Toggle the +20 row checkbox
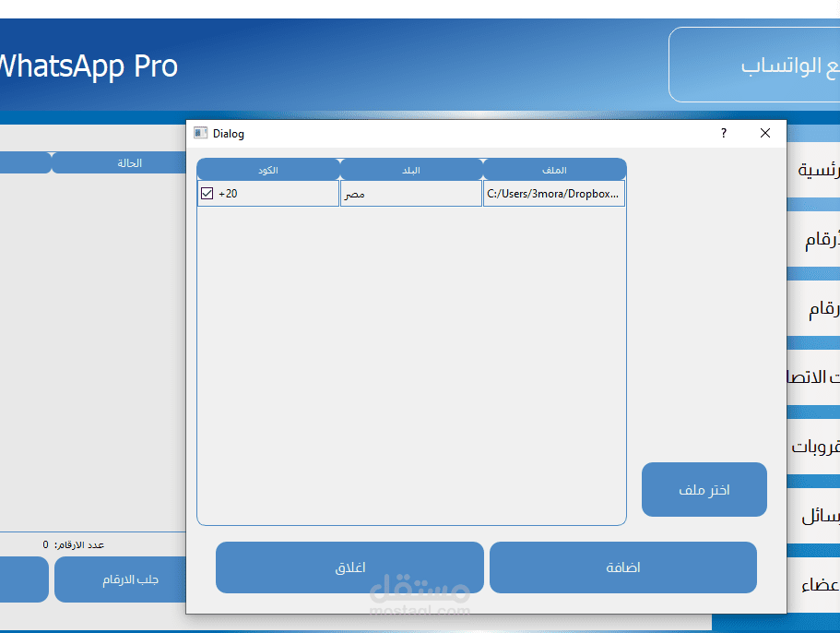The width and height of the screenshot is (840, 633). [207, 194]
